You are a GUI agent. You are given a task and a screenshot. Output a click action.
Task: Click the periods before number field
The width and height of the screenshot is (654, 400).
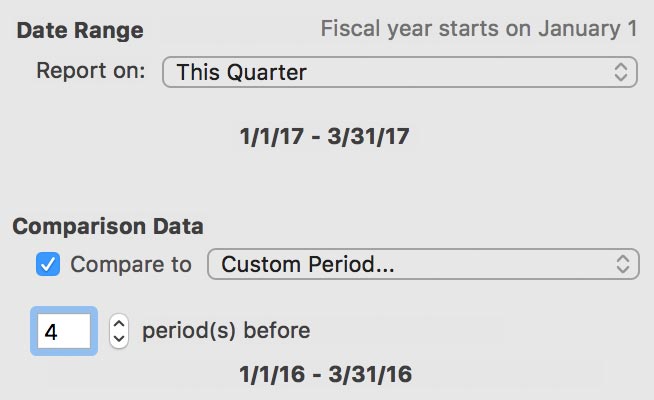65,330
